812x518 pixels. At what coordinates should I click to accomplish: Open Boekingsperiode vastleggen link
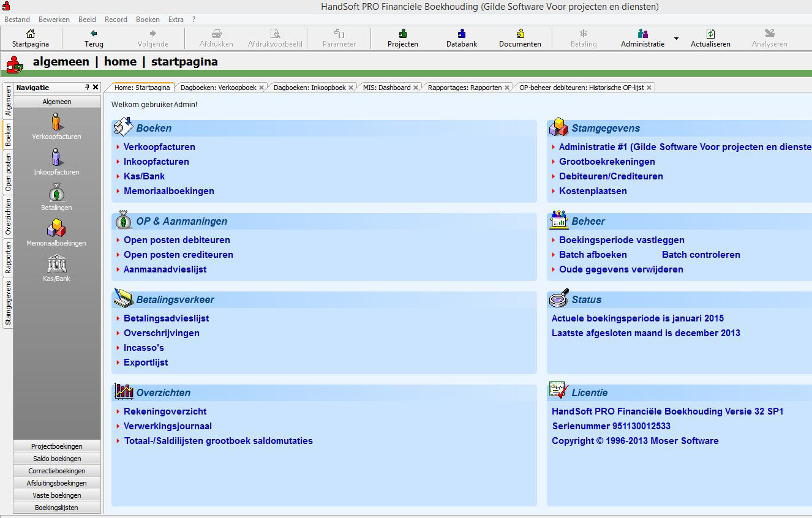click(622, 240)
